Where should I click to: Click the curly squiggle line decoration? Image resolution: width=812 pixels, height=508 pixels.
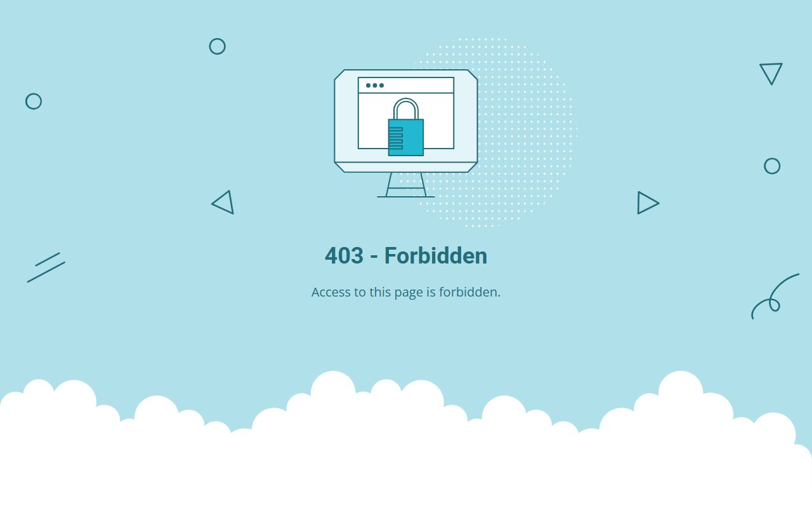point(775,297)
